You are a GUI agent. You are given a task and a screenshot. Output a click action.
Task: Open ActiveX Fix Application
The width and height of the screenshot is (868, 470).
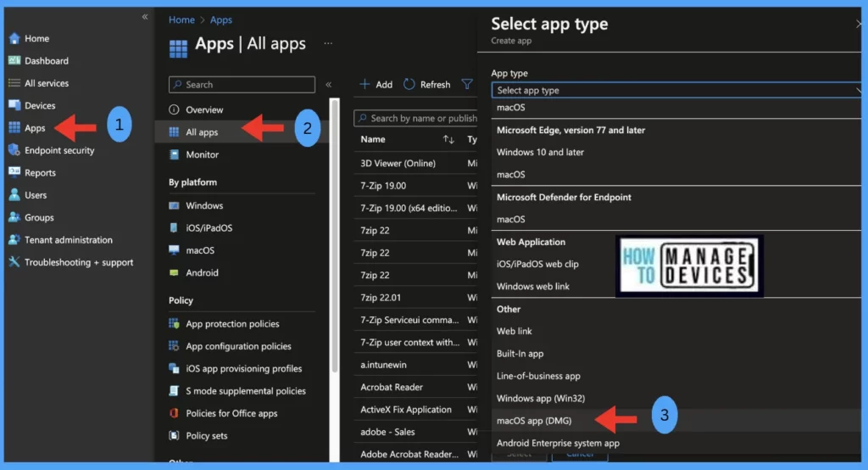[x=406, y=410]
